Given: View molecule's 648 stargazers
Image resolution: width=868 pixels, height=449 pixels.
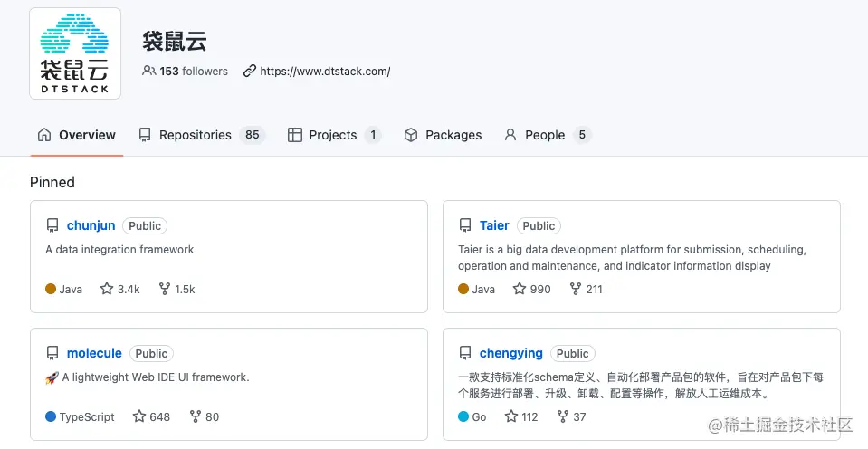Looking at the screenshot, I should 152,416.
